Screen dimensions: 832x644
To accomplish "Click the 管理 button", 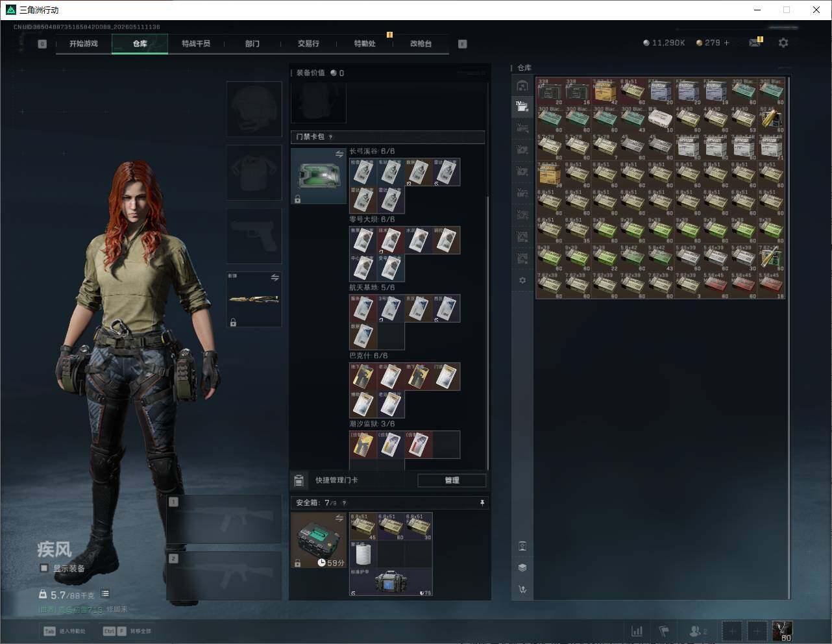I will tap(452, 480).
